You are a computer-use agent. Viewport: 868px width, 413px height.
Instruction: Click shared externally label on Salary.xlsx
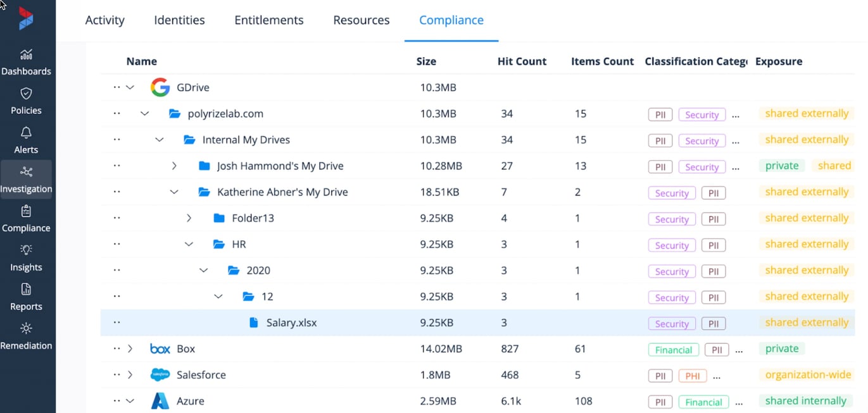806,323
